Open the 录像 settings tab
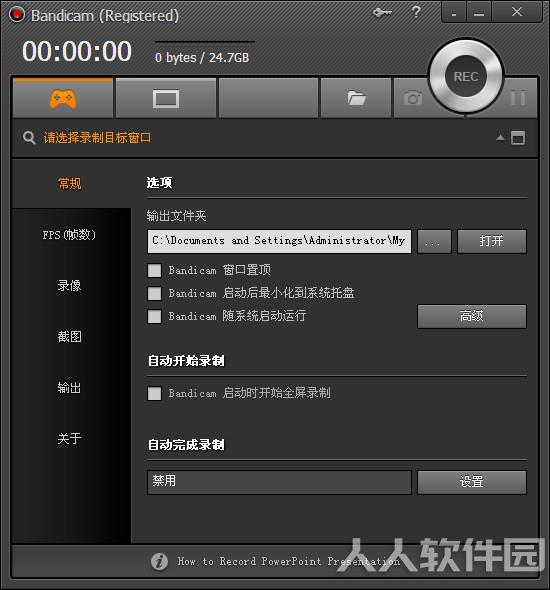 [69, 286]
